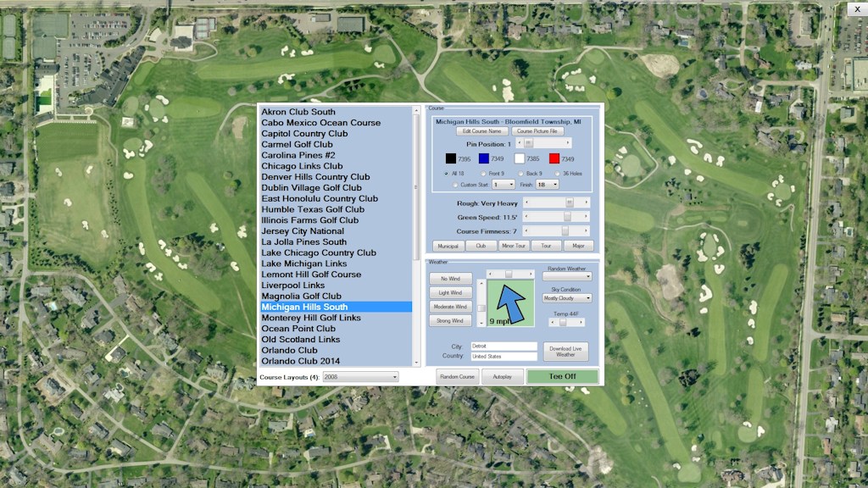The height and width of the screenshot is (488, 868).
Task: Select the black tee color box
Action: 451,158
